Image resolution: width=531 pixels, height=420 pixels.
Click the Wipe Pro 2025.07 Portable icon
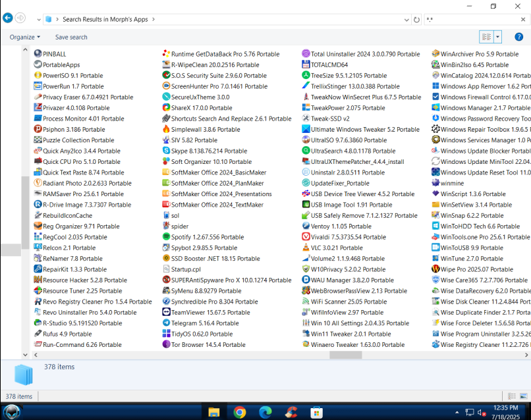[435, 269]
